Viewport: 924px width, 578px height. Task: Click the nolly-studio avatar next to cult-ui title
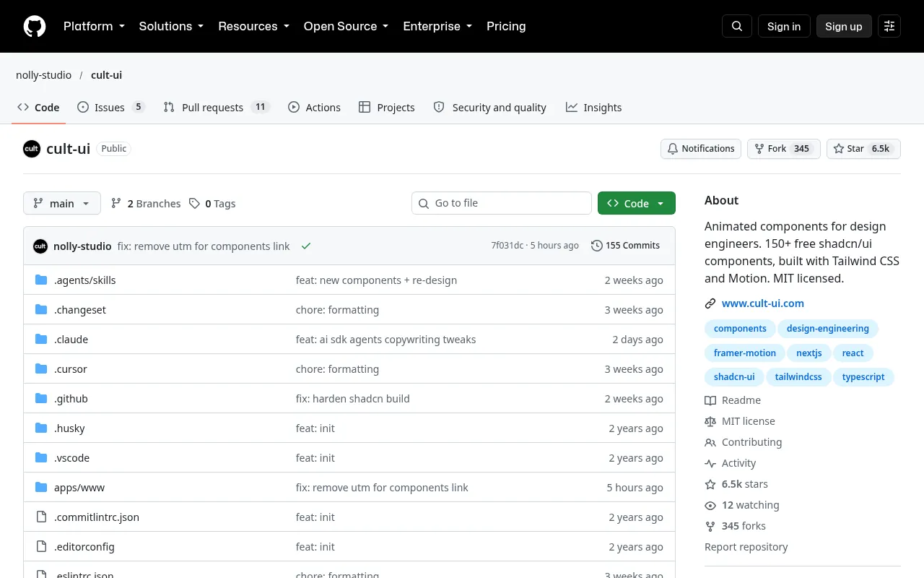32,149
